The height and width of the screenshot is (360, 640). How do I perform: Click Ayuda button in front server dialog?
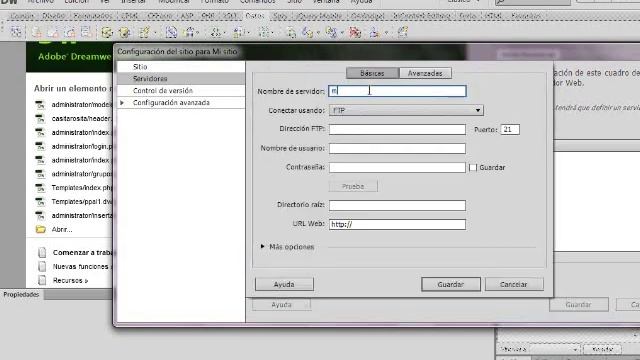click(x=284, y=284)
